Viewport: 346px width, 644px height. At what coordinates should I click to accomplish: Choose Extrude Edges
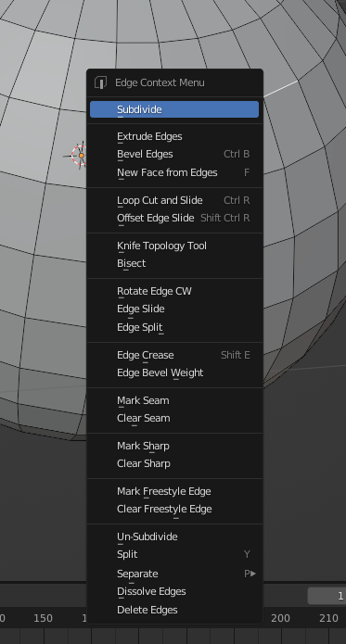(x=174, y=136)
